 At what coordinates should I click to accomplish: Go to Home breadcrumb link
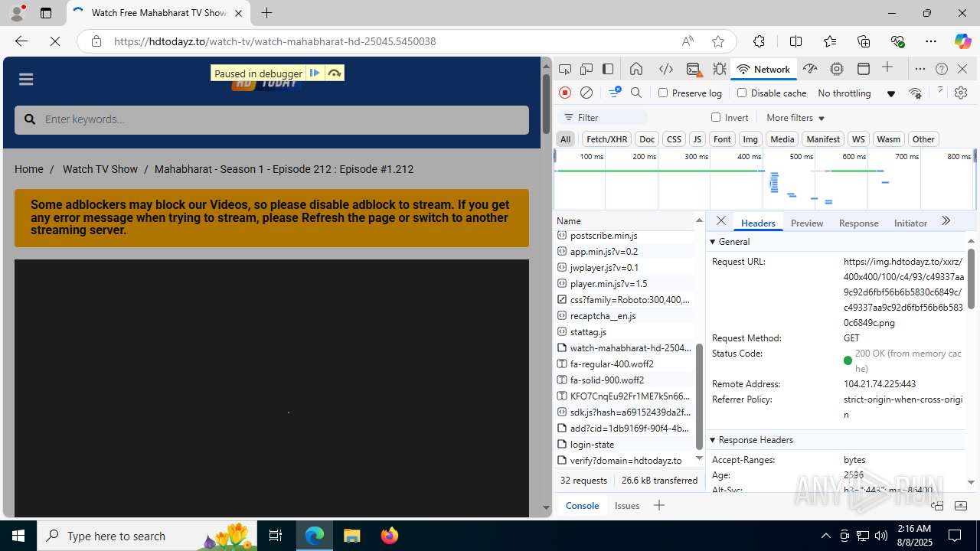(29, 169)
